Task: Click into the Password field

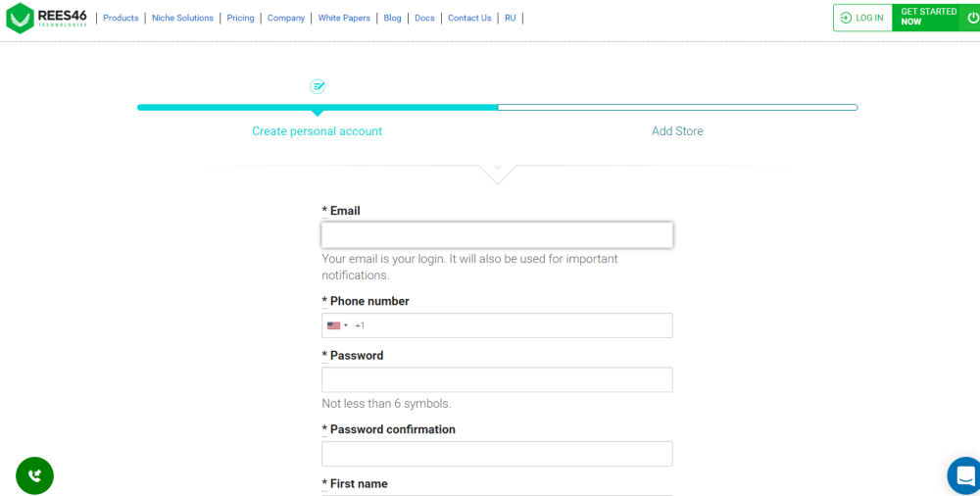Action: [x=497, y=379]
